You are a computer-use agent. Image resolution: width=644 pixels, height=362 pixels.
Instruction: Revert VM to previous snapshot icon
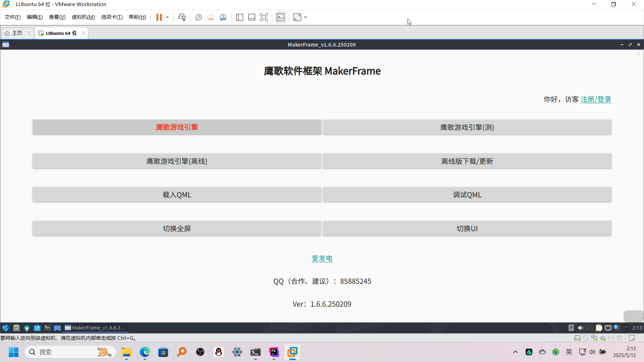pos(211,17)
